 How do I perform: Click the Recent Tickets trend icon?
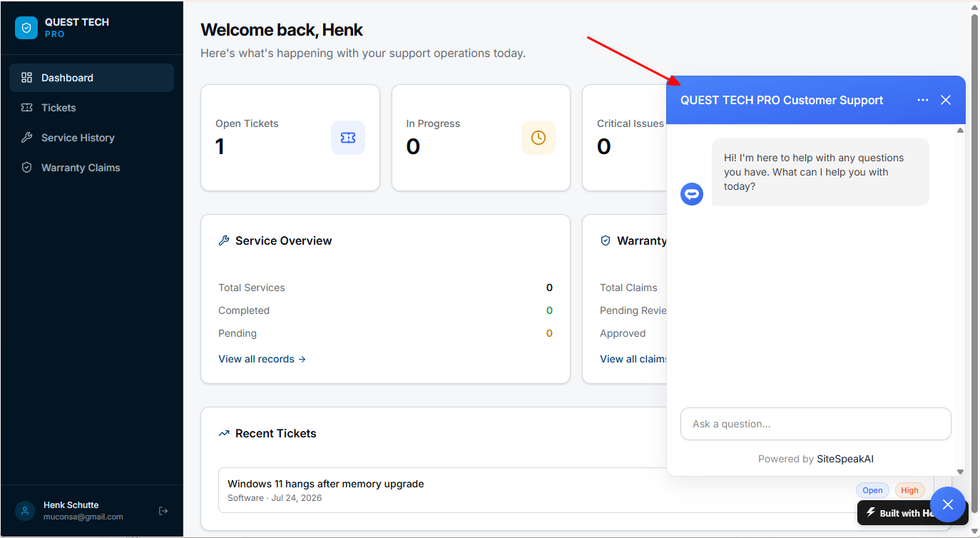pyautogui.click(x=224, y=433)
